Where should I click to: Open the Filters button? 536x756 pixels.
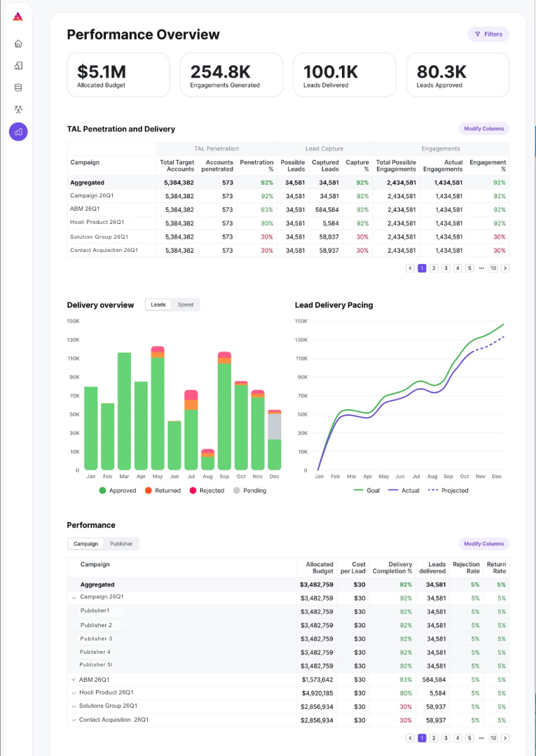coord(488,34)
